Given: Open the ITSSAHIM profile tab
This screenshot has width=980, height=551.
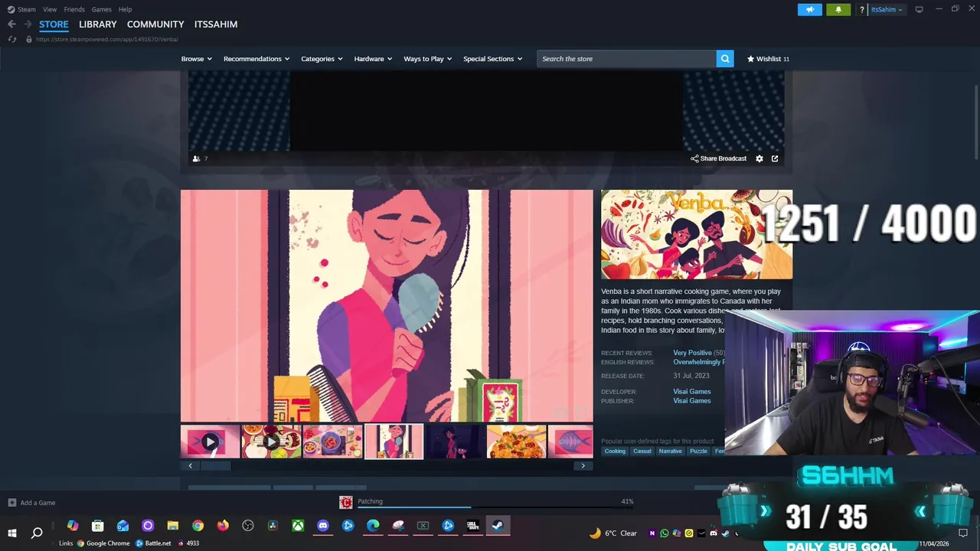Looking at the screenshot, I should tap(216, 24).
